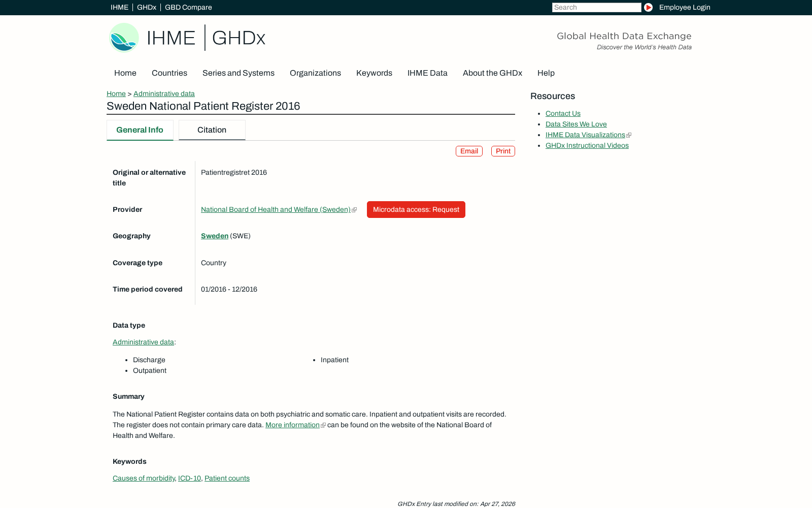Open IHME link in top bar
This screenshot has height=508, width=812.
tap(119, 7)
